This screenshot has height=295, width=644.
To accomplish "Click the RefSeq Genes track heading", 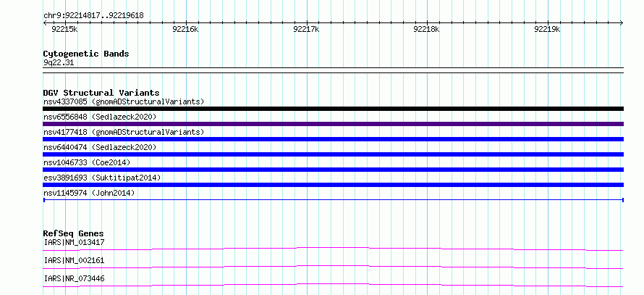I will 73,233.
